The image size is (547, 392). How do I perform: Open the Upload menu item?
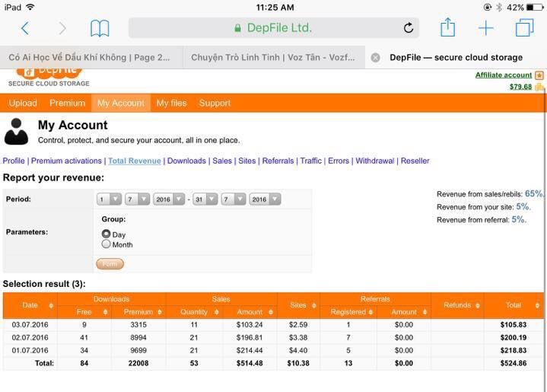coord(23,104)
